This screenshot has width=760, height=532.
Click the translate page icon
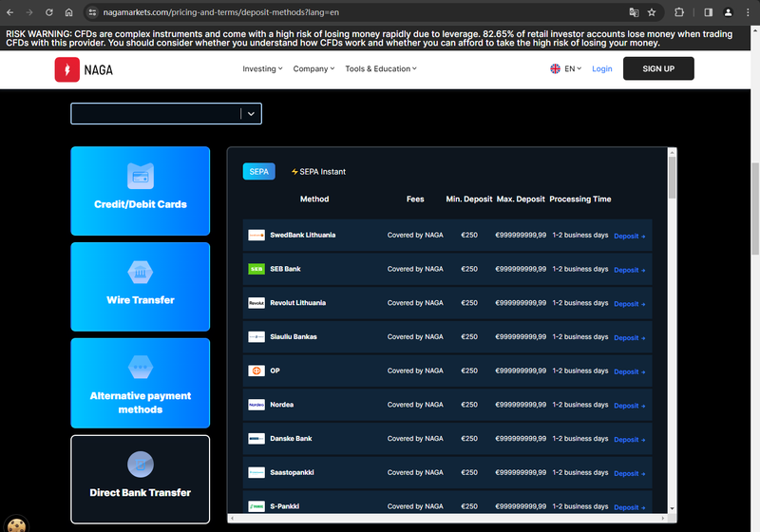click(634, 12)
